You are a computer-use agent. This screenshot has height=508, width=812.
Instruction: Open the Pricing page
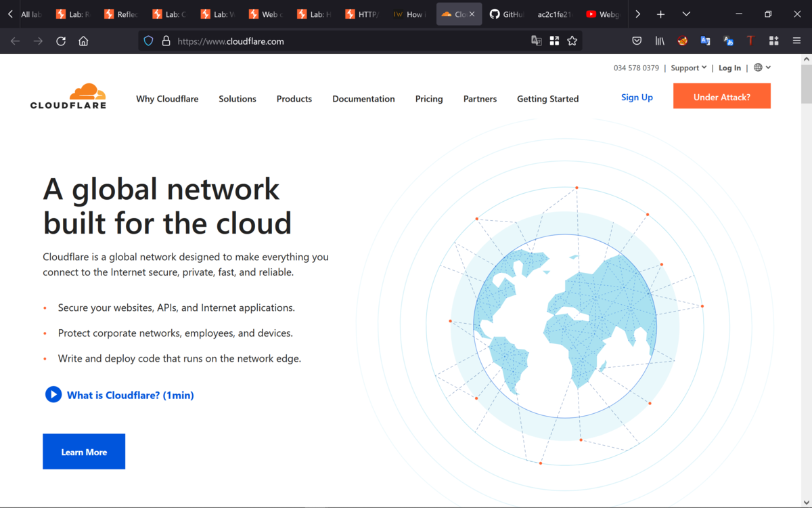pos(429,99)
